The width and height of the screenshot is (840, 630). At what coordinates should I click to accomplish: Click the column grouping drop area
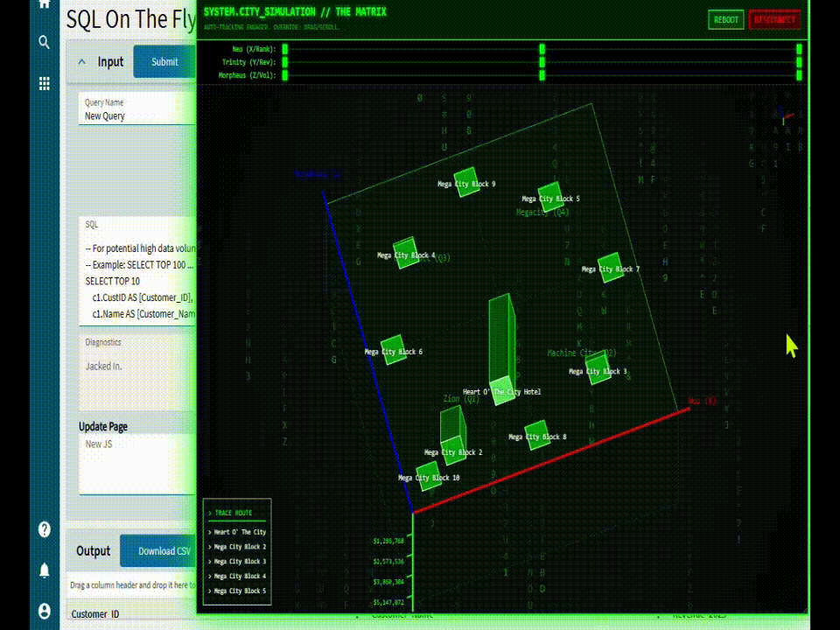(x=132, y=585)
